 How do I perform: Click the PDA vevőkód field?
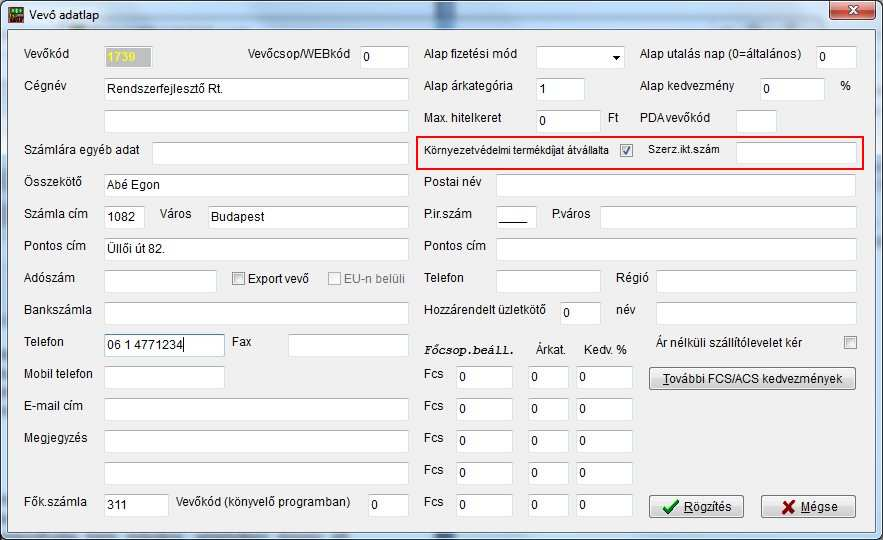click(x=757, y=121)
